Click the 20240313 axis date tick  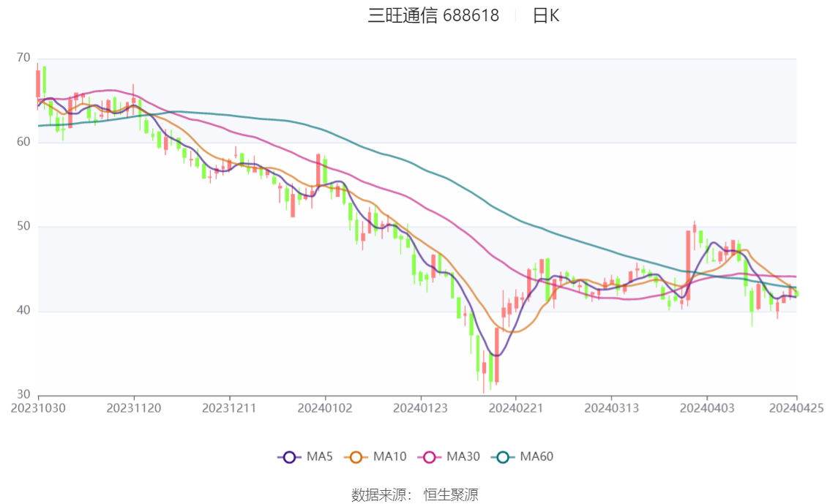610,408
